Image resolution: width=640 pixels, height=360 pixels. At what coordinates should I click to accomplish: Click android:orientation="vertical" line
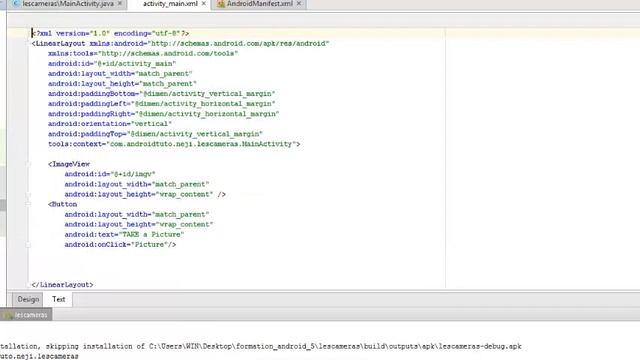click(110, 124)
